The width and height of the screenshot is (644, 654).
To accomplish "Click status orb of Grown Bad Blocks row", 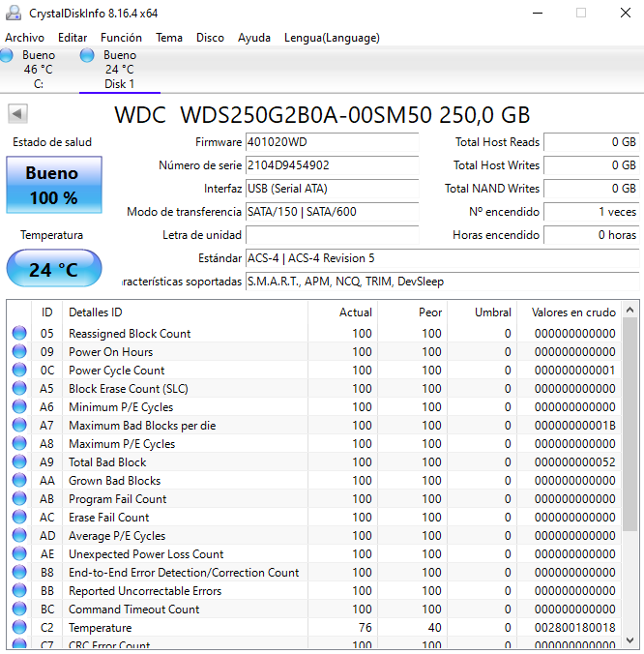I will [x=19, y=480].
